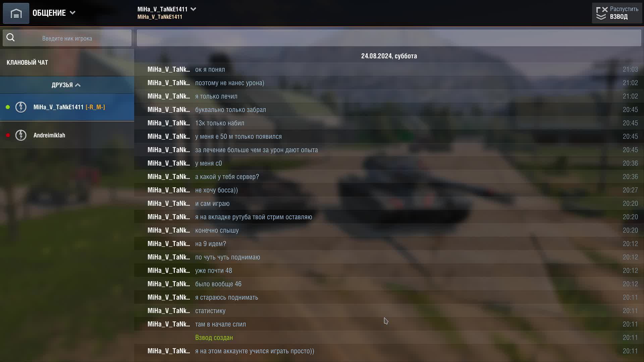The width and height of the screenshot is (644, 362).
Task: Select MiHa_V_TaNkE1411 [-R_M-] chat
Action: coord(67,107)
